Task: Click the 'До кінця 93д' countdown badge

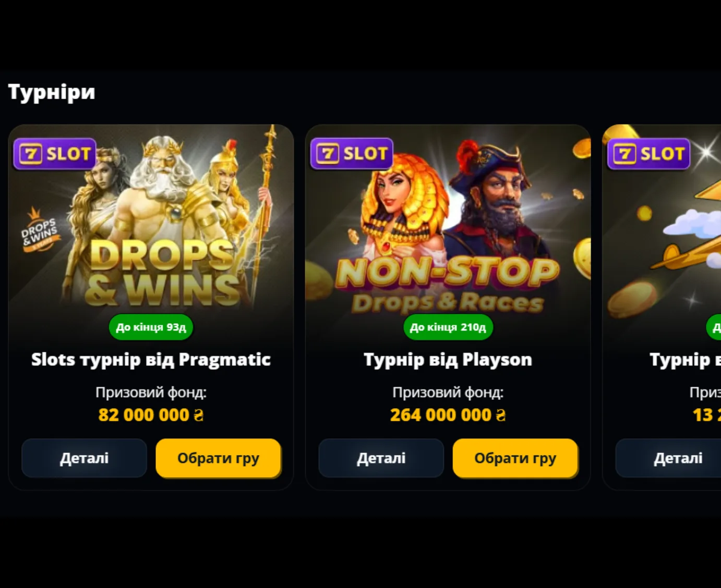Action: tap(151, 327)
